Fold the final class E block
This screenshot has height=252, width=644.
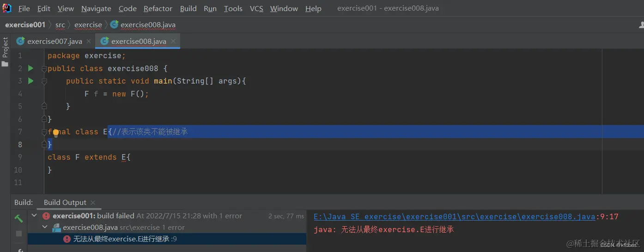pos(44,132)
